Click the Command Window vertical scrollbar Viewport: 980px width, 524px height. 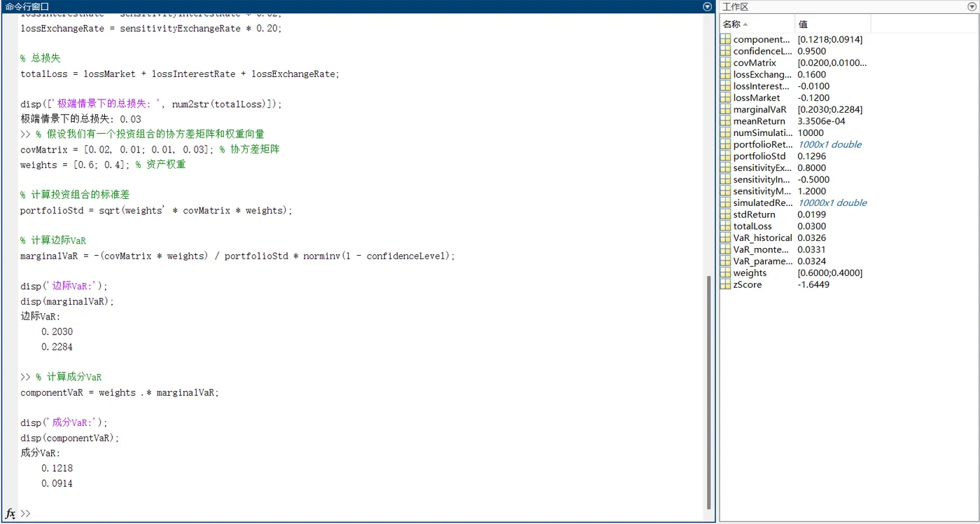(x=709, y=391)
